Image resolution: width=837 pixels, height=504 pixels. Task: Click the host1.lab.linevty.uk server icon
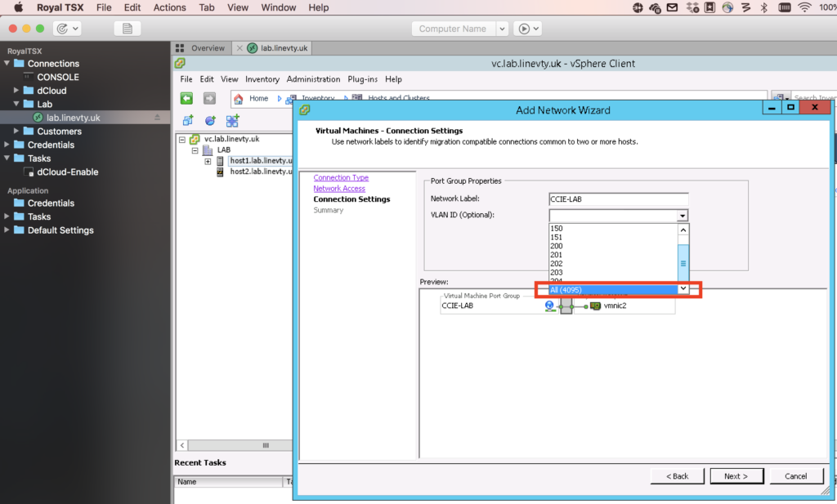click(220, 161)
